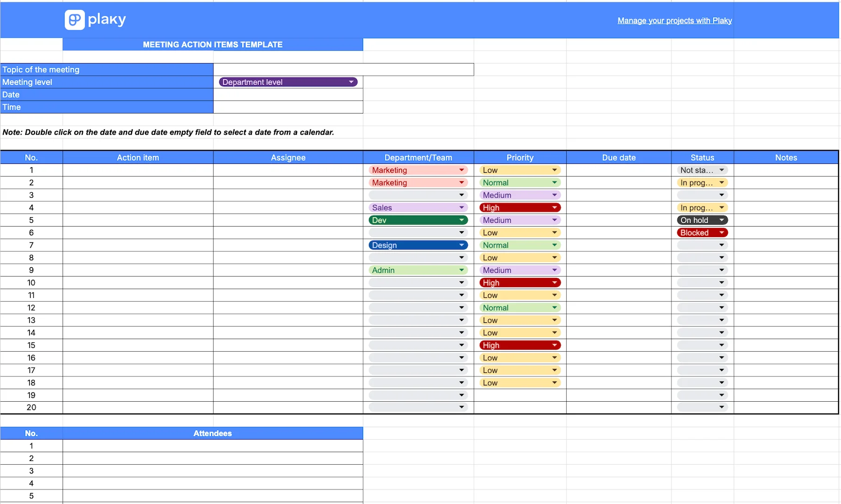Screen dimensions: 841x504
Task: Select the Meeting level label cell
Action: (107, 82)
